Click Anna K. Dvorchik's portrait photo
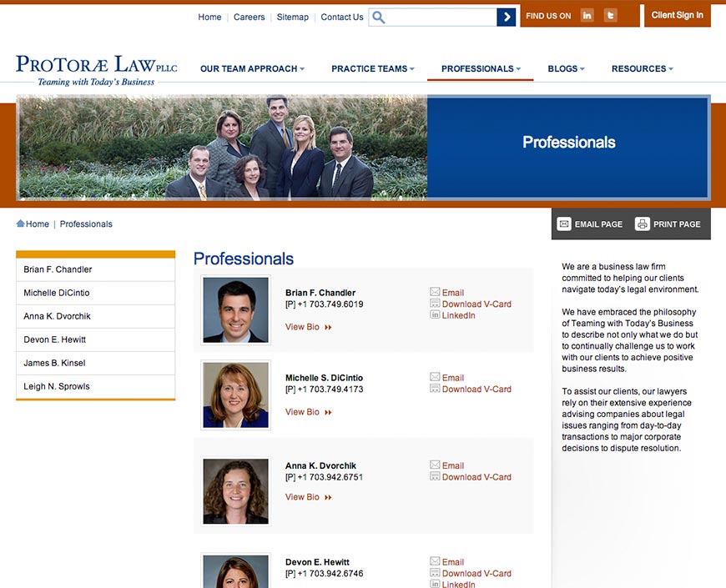 click(235, 491)
